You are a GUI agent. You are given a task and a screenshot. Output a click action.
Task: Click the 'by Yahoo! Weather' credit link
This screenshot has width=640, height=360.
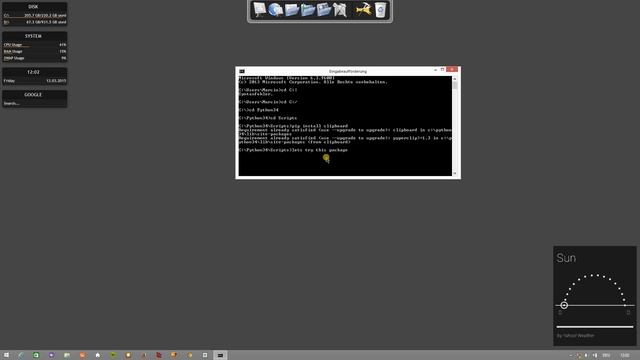pyautogui.click(x=575, y=336)
